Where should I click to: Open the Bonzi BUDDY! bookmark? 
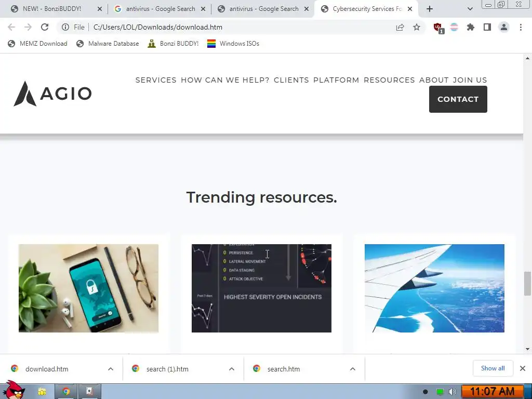tap(173, 44)
